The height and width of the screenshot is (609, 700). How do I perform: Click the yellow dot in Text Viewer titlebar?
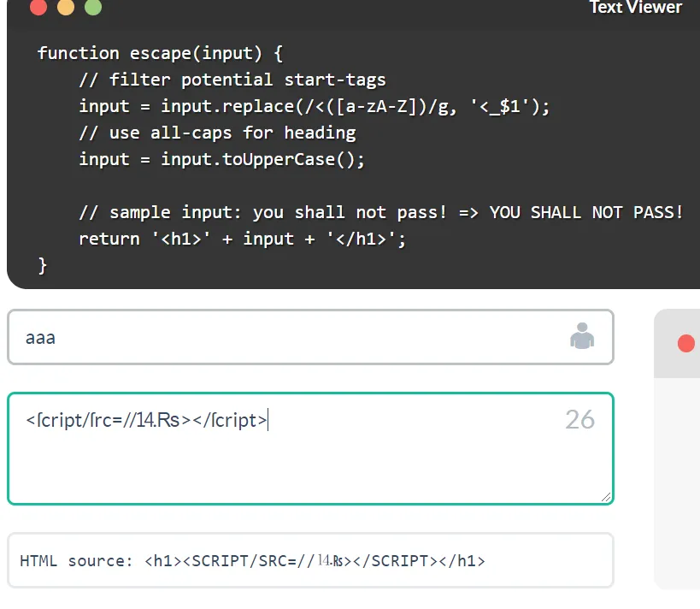pos(66,7)
